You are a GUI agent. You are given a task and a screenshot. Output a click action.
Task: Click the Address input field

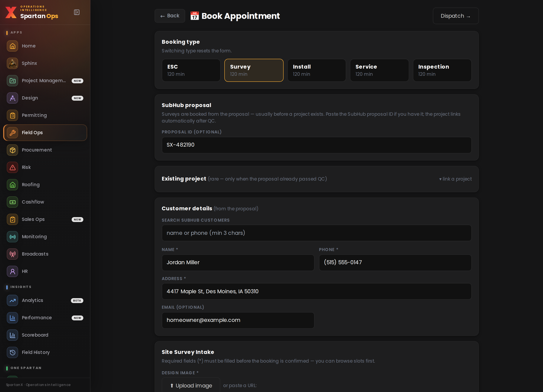pyautogui.click(x=317, y=292)
